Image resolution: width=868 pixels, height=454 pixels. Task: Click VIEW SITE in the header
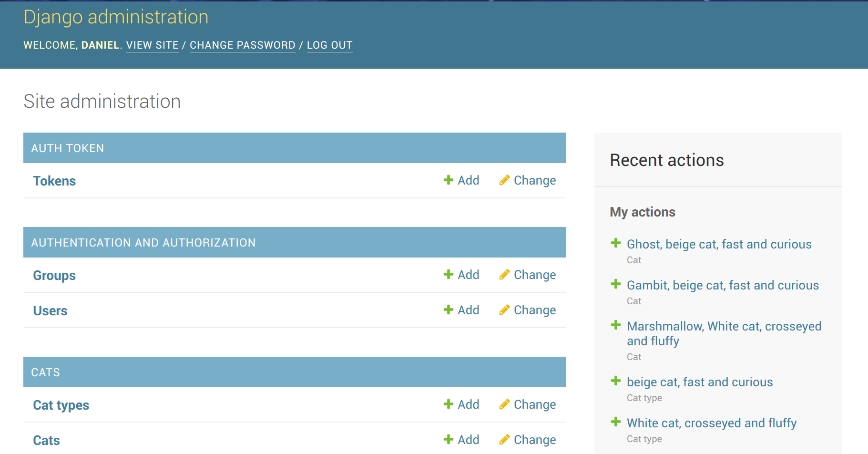coord(153,45)
